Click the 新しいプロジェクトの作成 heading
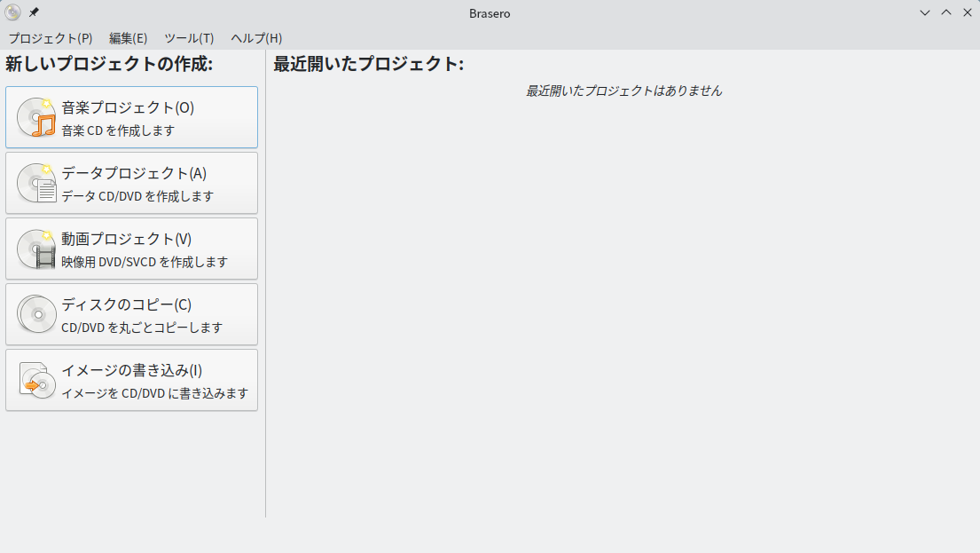Image resolution: width=980 pixels, height=553 pixels. 109,64
